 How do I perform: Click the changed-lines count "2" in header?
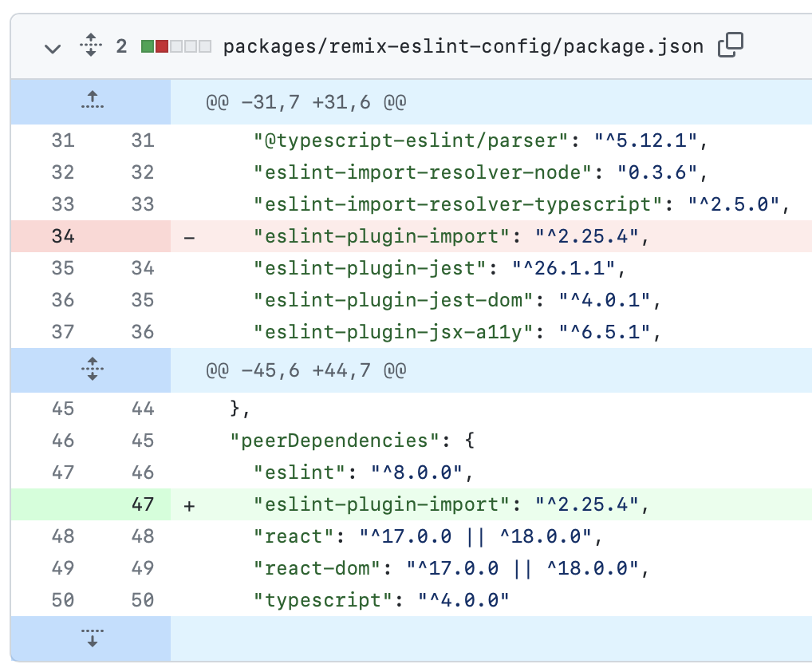121,46
